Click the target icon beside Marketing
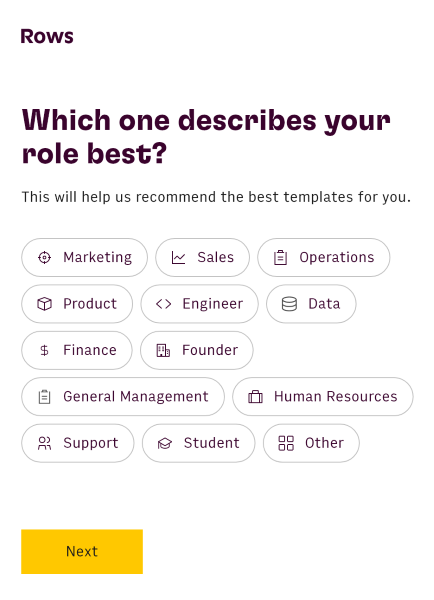434x600 pixels. pos(44,258)
